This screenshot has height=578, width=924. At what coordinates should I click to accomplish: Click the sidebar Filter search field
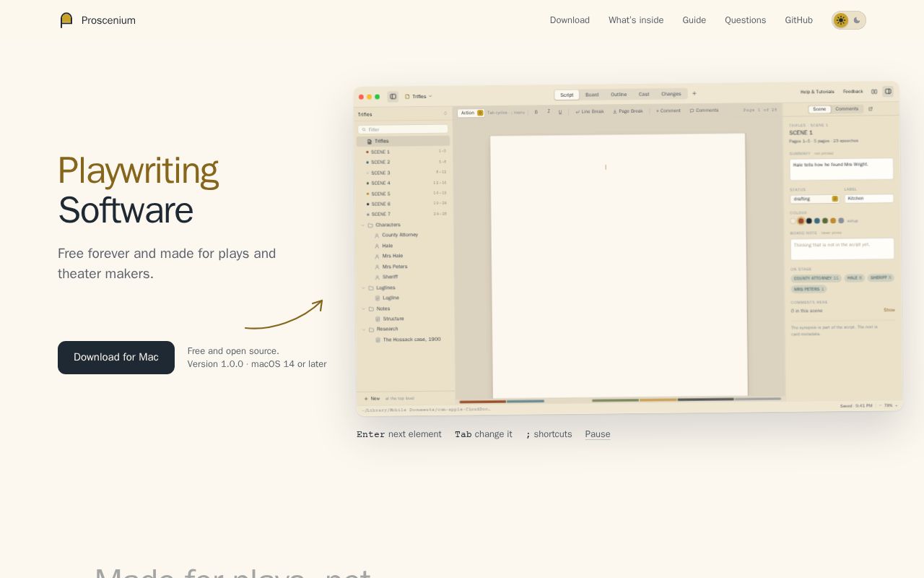coord(404,129)
